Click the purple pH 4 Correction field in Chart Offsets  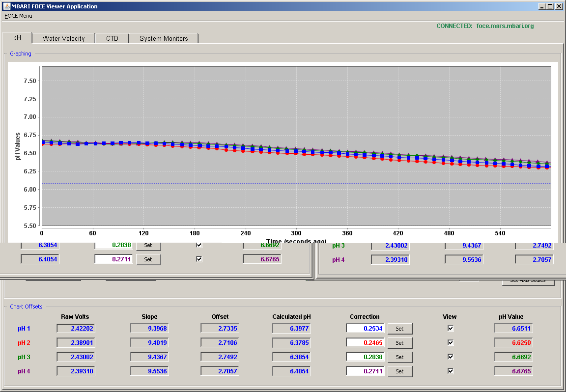(365, 371)
